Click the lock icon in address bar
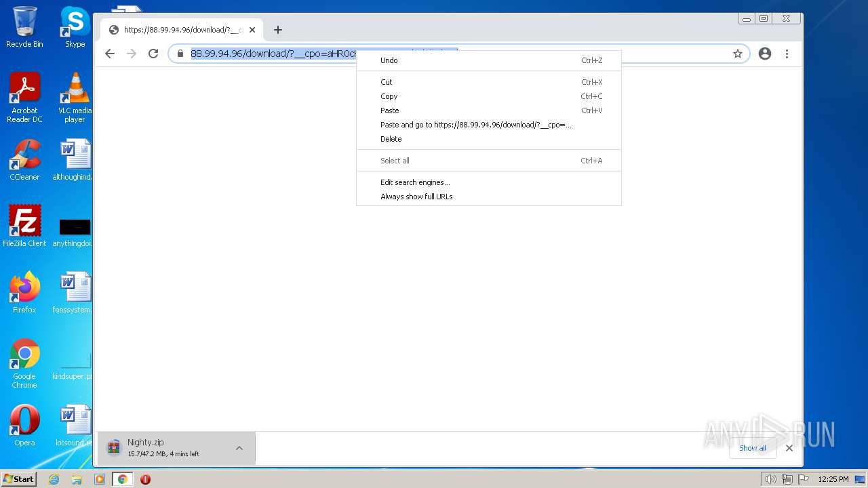The height and width of the screenshot is (488, 868). pyautogui.click(x=180, y=54)
